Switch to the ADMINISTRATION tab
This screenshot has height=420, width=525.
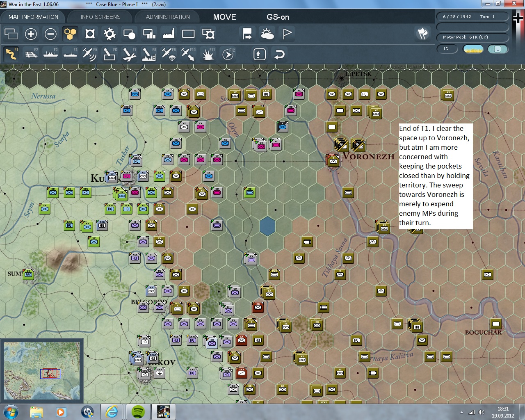(x=168, y=17)
